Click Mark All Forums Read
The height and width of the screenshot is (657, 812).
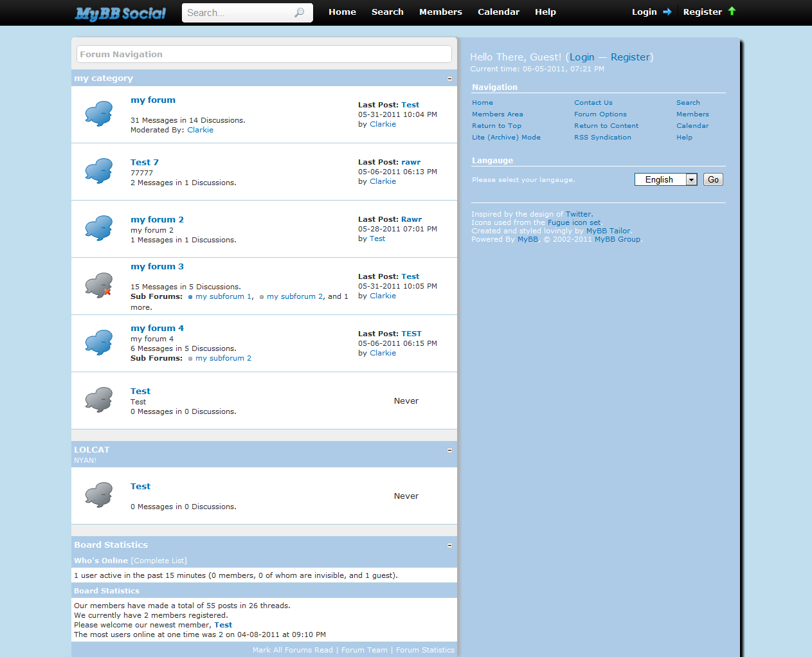pyautogui.click(x=293, y=650)
